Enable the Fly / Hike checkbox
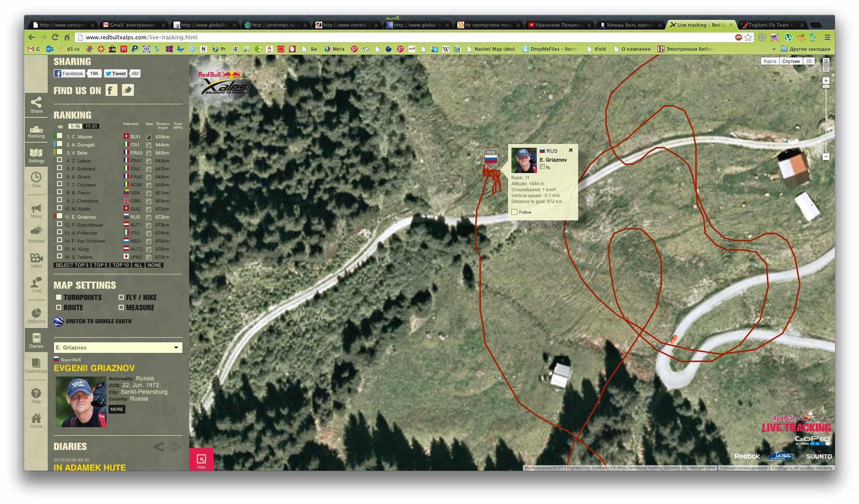859x504 pixels. (121, 298)
